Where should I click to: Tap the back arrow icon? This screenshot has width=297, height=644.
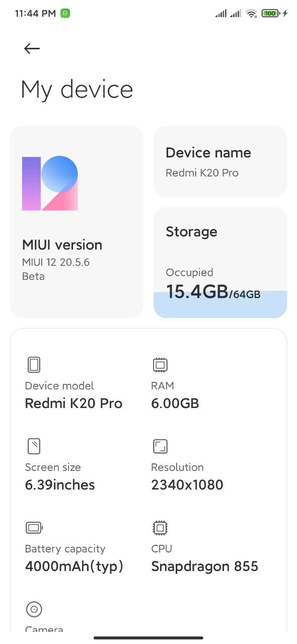(32, 48)
